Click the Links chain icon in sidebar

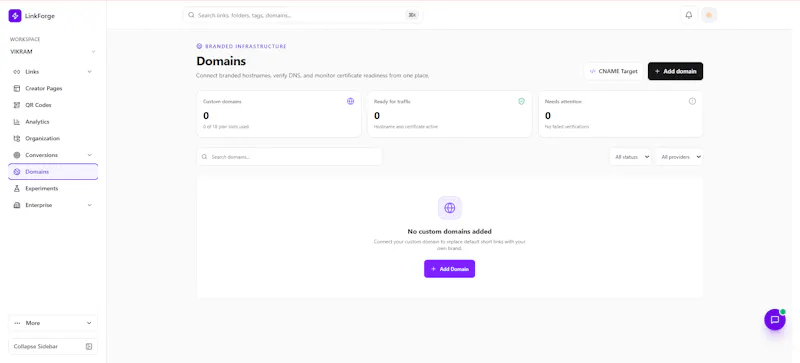[x=17, y=72]
